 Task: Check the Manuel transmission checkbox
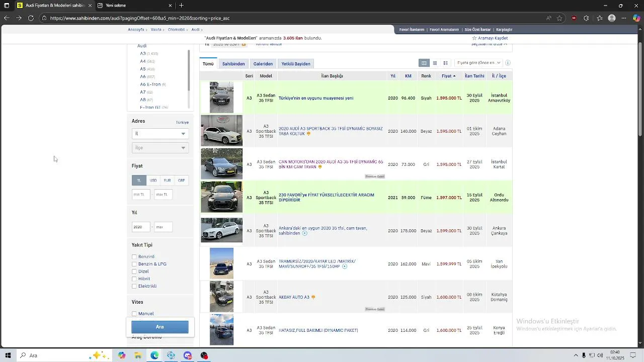coord(134,314)
